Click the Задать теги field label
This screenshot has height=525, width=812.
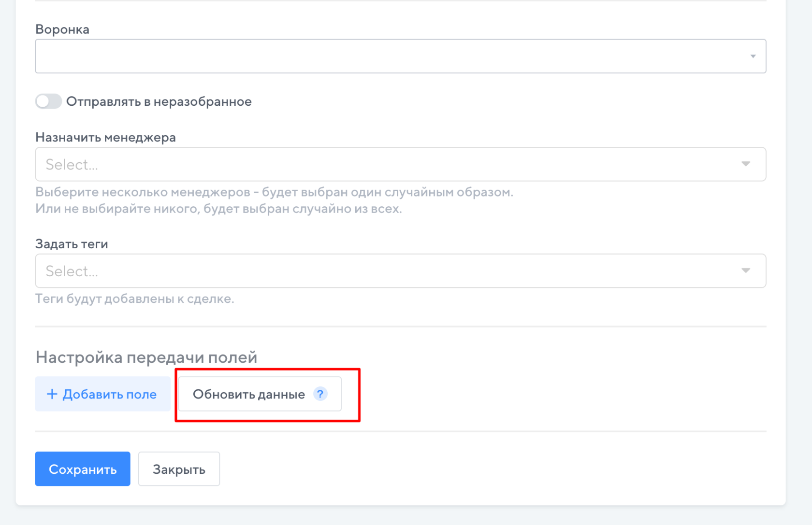click(x=72, y=244)
